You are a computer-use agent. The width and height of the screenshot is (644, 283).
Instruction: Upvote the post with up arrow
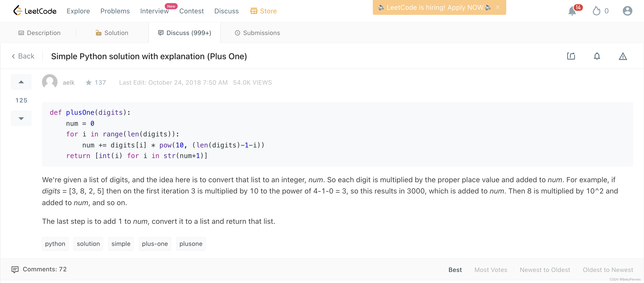21,82
